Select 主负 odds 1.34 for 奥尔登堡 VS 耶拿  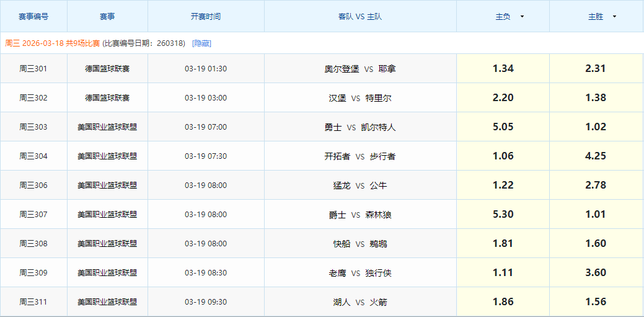503,69
